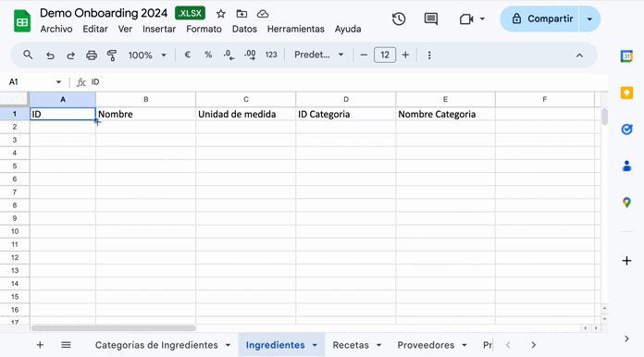Check the cloud save status icon
The image size is (644, 357).
point(263,14)
